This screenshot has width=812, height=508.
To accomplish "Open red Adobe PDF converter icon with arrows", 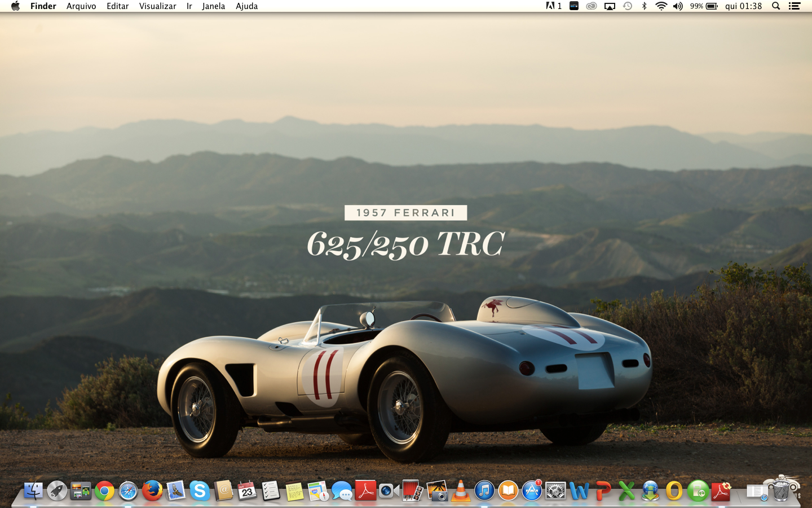I will click(722, 491).
